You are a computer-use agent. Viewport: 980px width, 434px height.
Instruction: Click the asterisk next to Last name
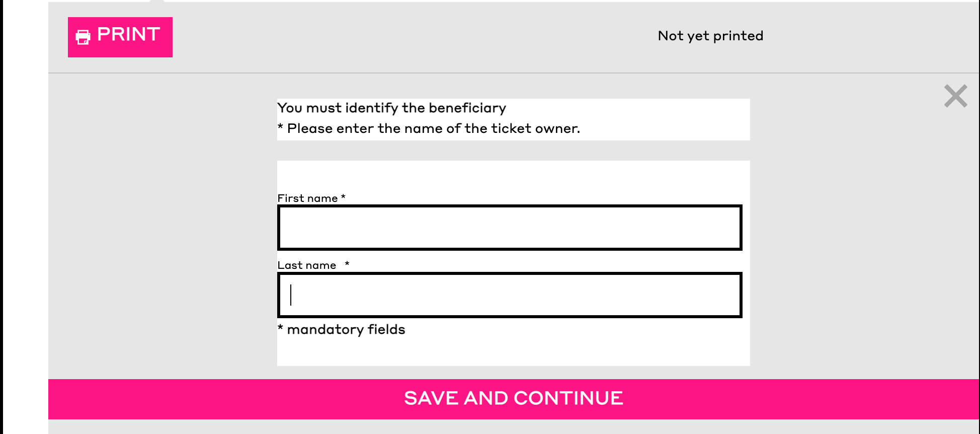pyautogui.click(x=347, y=263)
